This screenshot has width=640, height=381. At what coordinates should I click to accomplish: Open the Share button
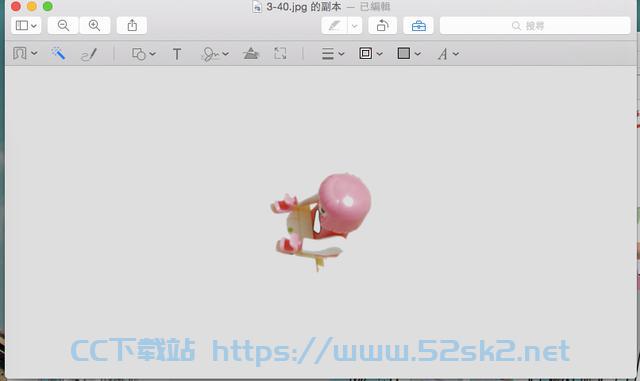(x=132, y=26)
